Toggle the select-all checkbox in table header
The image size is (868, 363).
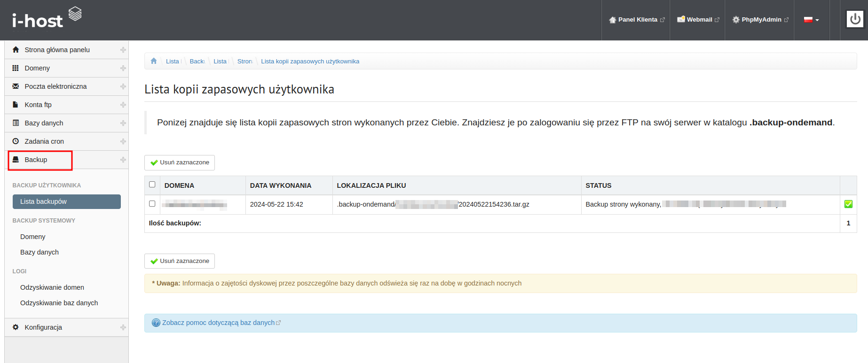click(x=152, y=185)
